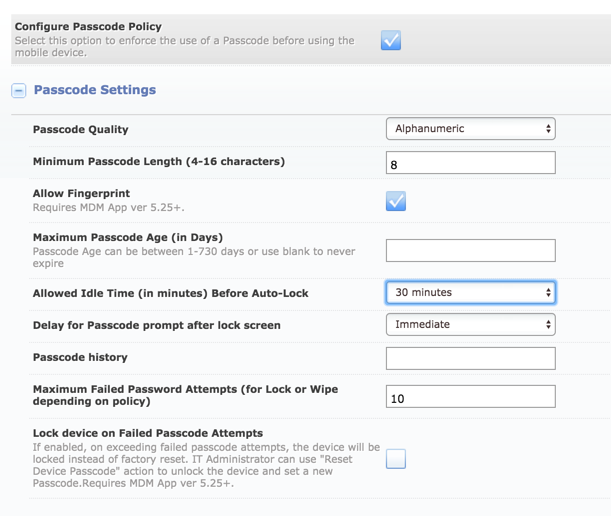Click the Passcode Quality label
611x516 pixels.
[x=80, y=130]
